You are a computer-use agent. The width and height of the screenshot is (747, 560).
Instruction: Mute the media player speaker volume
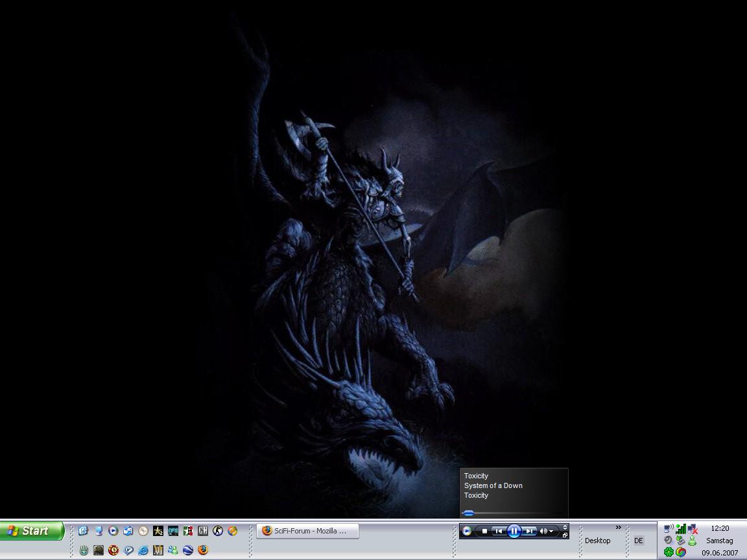click(x=543, y=531)
